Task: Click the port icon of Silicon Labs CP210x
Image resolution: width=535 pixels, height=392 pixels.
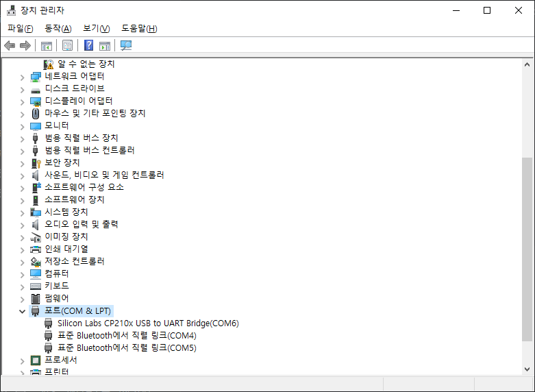Action: (49, 323)
